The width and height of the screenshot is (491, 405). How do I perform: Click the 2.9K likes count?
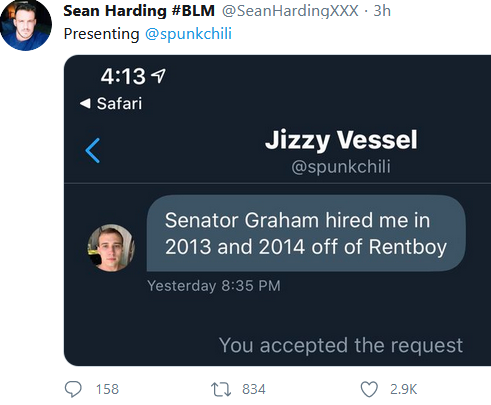pos(403,389)
